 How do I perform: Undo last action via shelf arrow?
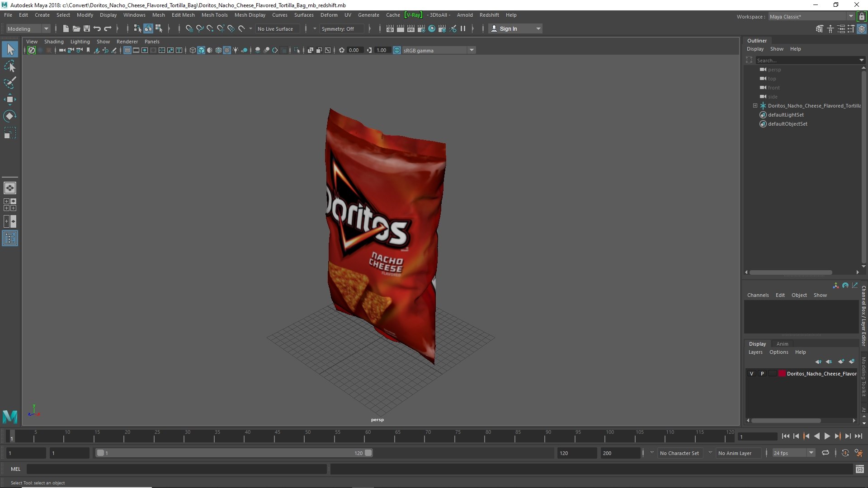pyautogui.click(x=97, y=28)
